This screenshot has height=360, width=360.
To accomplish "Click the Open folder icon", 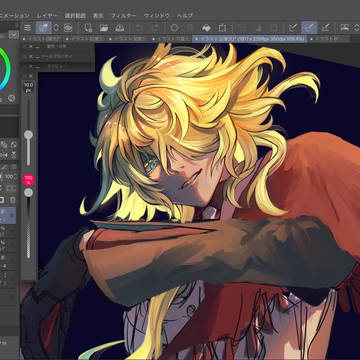I will 104,28.
